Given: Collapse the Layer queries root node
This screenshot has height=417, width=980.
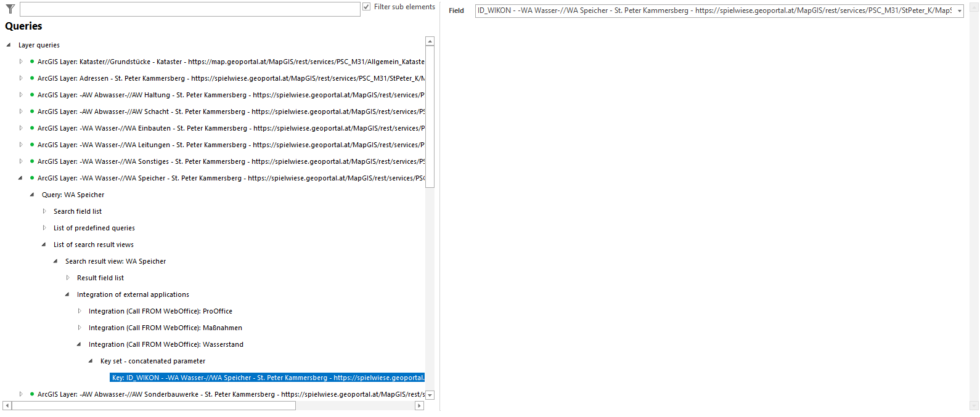Looking at the screenshot, I should coord(9,45).
